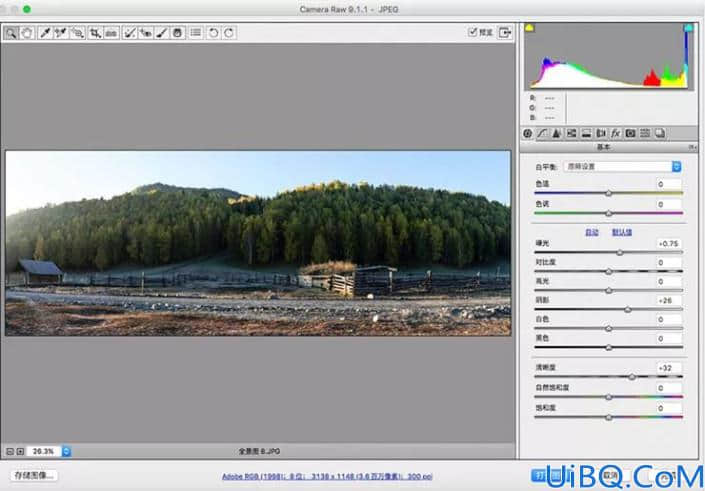Switch to the Camera Calibration tab
The width and height of the screenshot is (705, 491).
(630, 134)
